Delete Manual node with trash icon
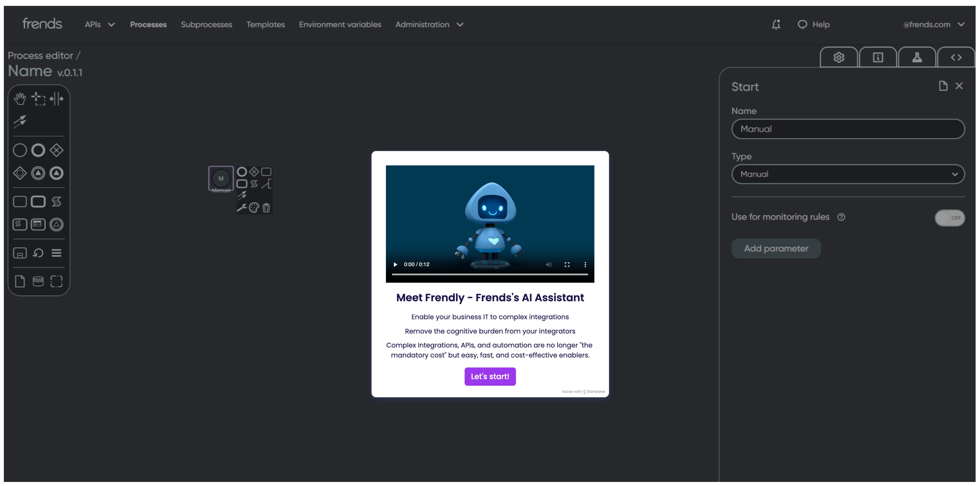This screenshot has height=486, width=980. 266,208
